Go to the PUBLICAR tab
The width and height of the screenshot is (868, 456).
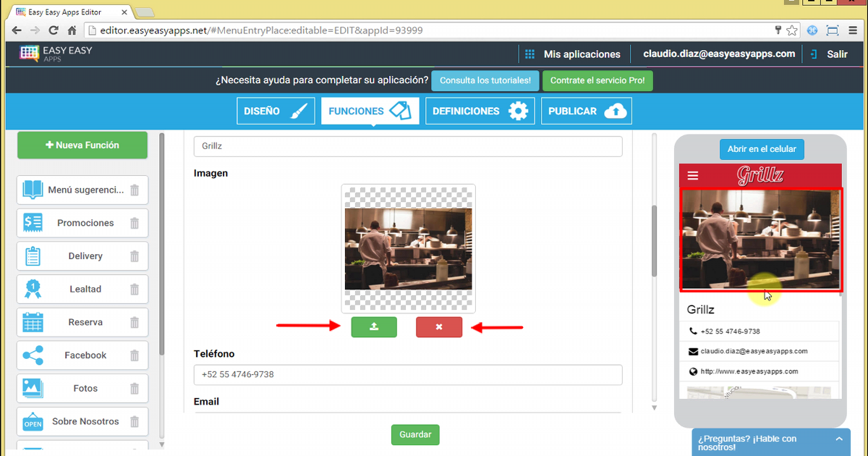click(x=586, y=111)
